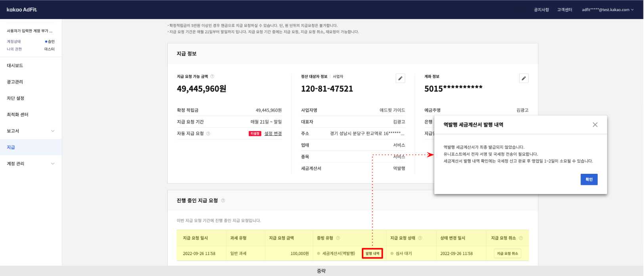The width and height of the screenshot is (644, 276).
Task: Edit 계좌 정보 with pencil icon
Action: click(524, 78)
